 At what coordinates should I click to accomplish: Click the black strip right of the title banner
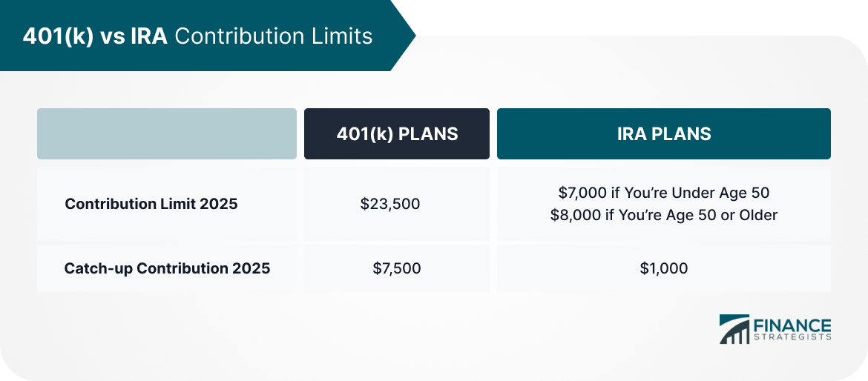tap(631, 16)
